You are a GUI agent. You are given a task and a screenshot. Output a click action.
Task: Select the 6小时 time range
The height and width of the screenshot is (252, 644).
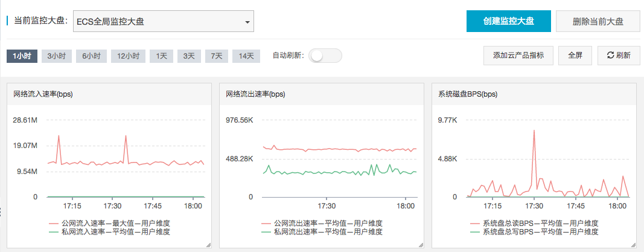click(x=91, y=56)
